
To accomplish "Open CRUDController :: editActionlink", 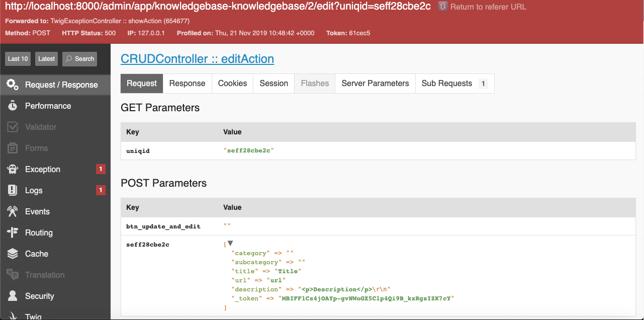I will 197,59.
